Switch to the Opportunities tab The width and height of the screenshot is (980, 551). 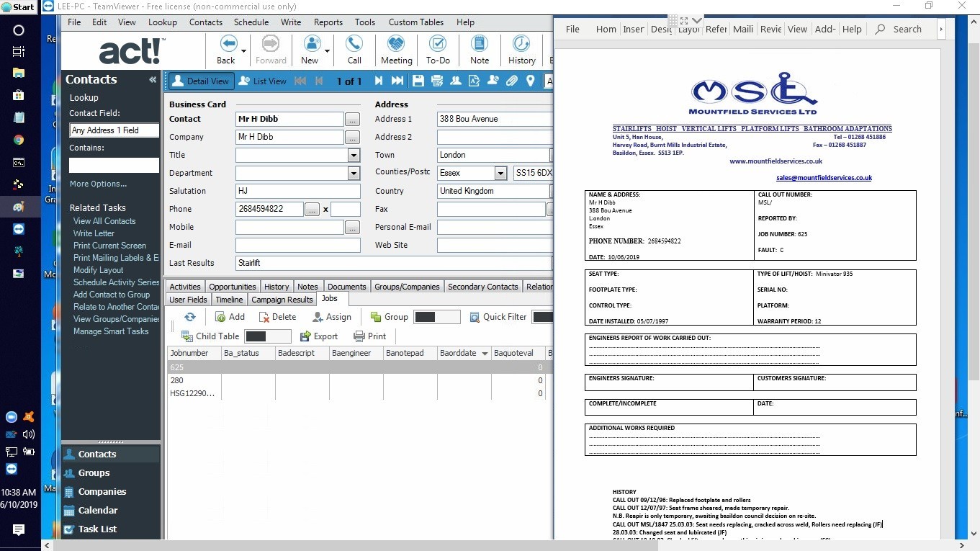point(233,287)
